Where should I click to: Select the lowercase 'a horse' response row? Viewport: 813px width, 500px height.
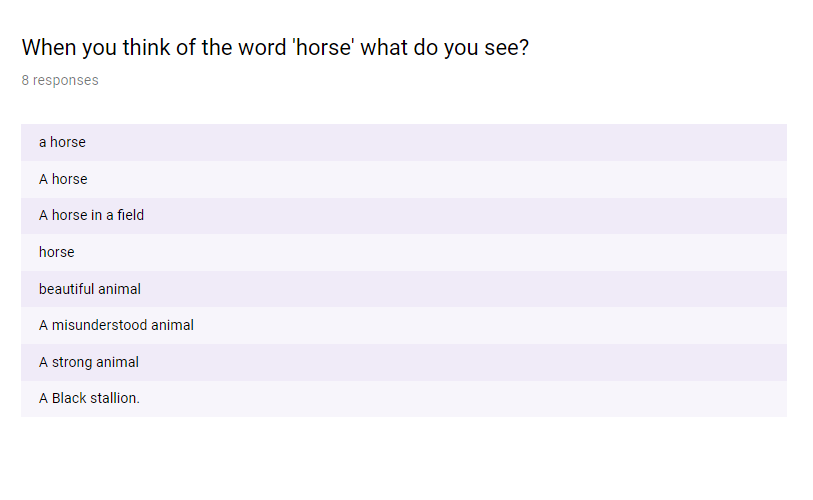click(63, 142)
